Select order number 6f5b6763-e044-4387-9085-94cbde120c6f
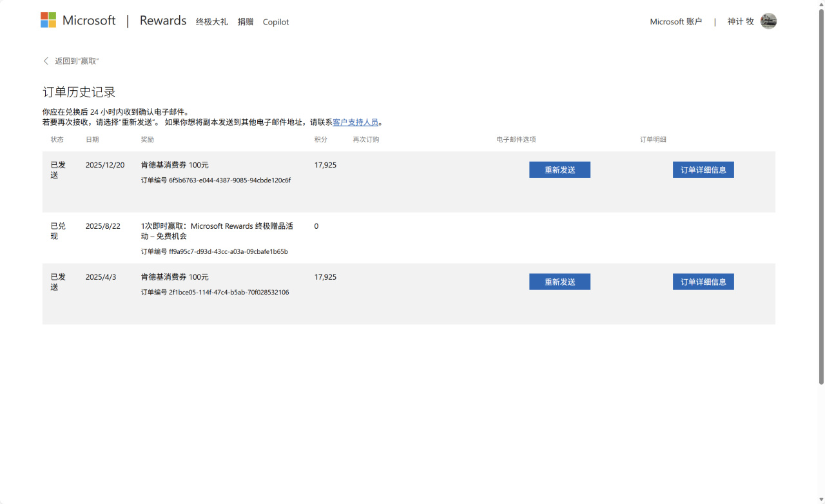The height and width of the screenshot is (504, 825). [x=230, y=180]
